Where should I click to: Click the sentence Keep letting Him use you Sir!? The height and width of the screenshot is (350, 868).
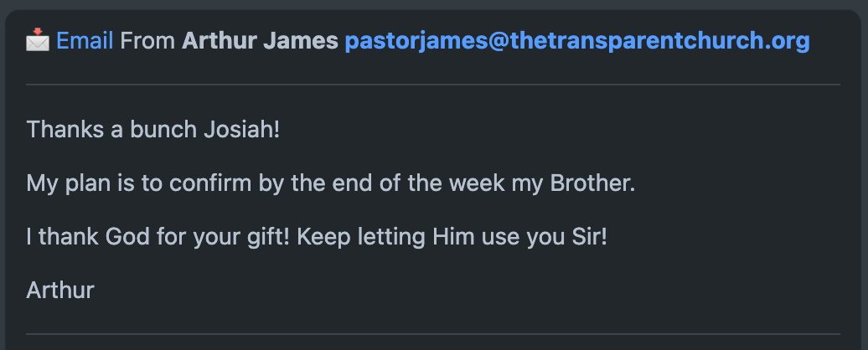452,237
